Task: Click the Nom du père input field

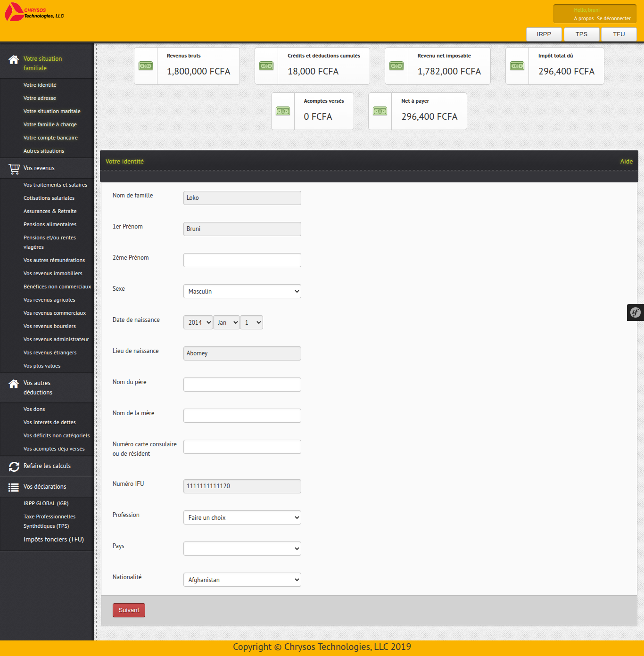Action: 242,385
